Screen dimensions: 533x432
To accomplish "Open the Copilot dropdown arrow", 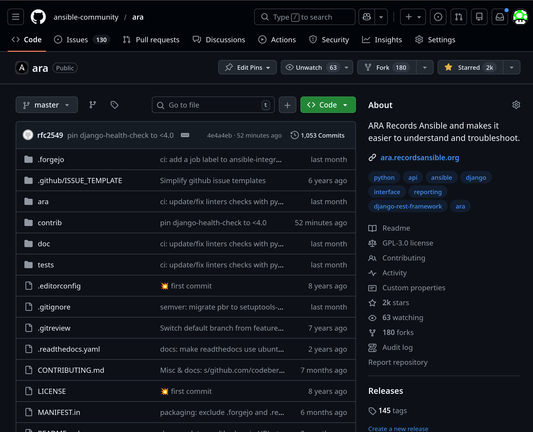I will point(381,17).
